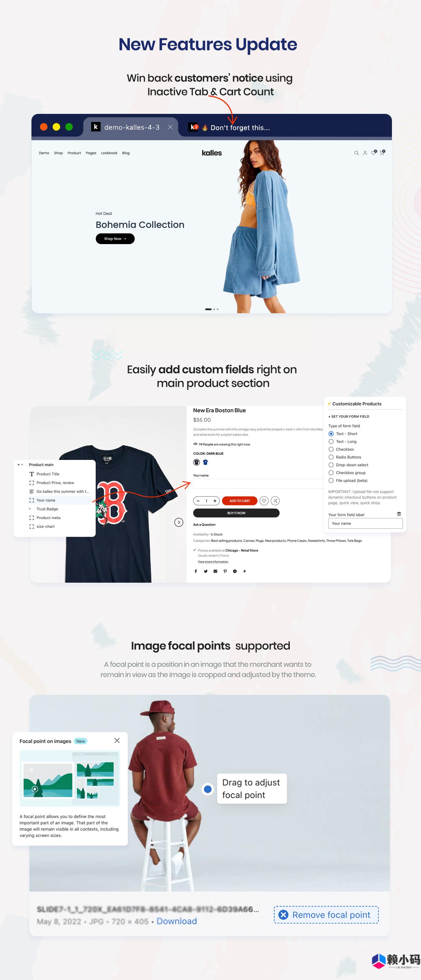Open the shopping cart icon in header
Screen dimensions: 421x980
click(x=382, y=153)
